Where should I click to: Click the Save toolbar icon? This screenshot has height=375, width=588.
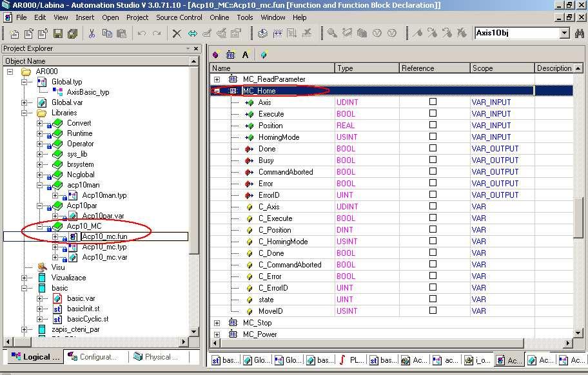point(58,34)
